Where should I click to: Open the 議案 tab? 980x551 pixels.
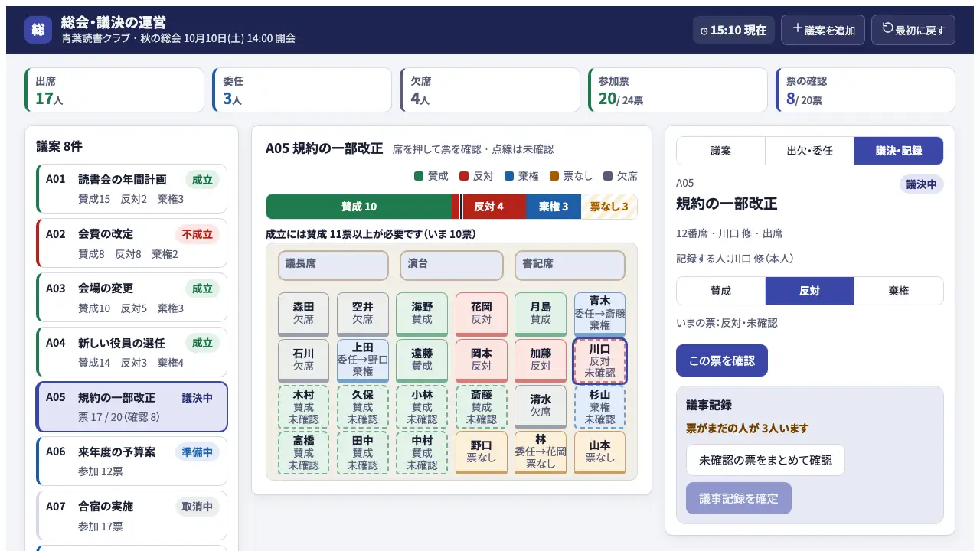720,151
